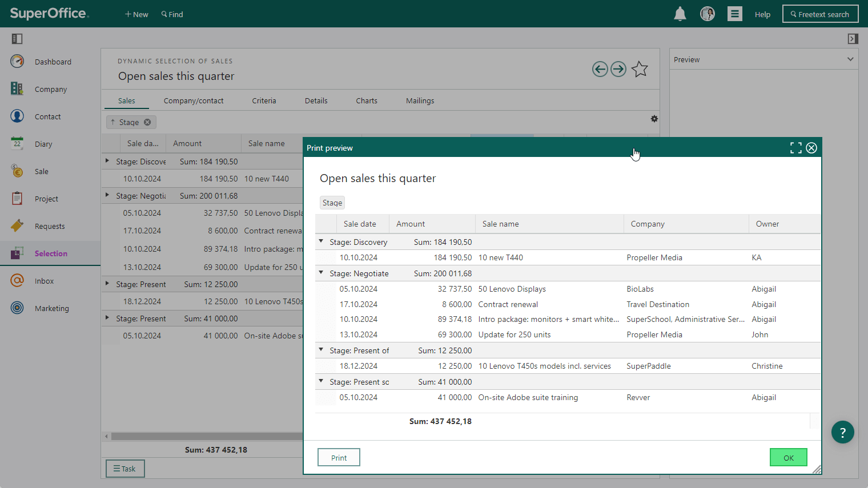Image resolution: width=868 pixels, height=488 pixels.
Task: Open Selection in the navigator
Action: [50, 253]
